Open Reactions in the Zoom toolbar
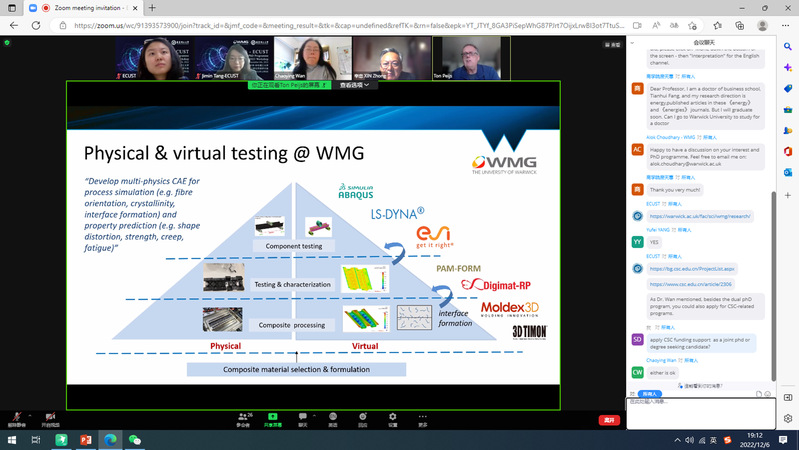799x450 pixels. 362,419
